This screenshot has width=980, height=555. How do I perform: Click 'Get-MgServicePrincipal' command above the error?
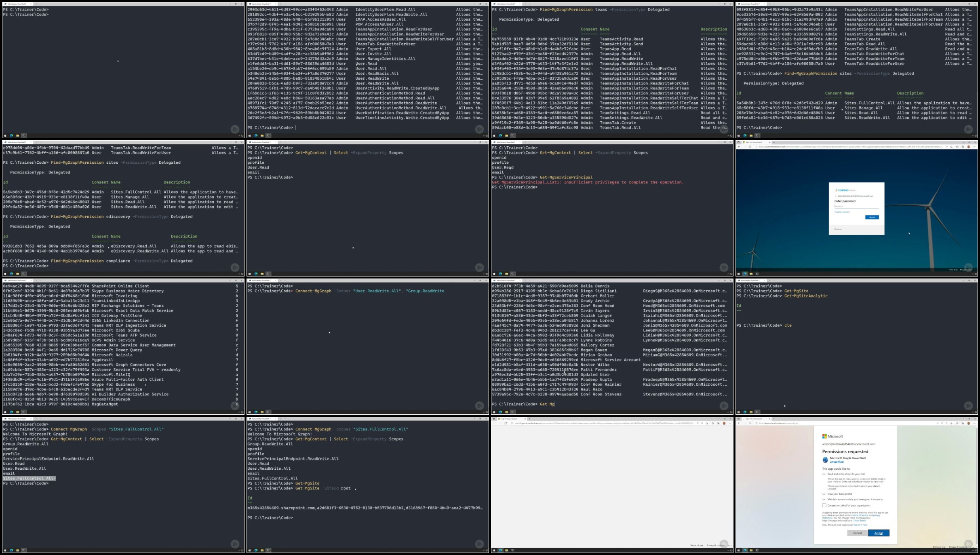[x=566, y=177]
